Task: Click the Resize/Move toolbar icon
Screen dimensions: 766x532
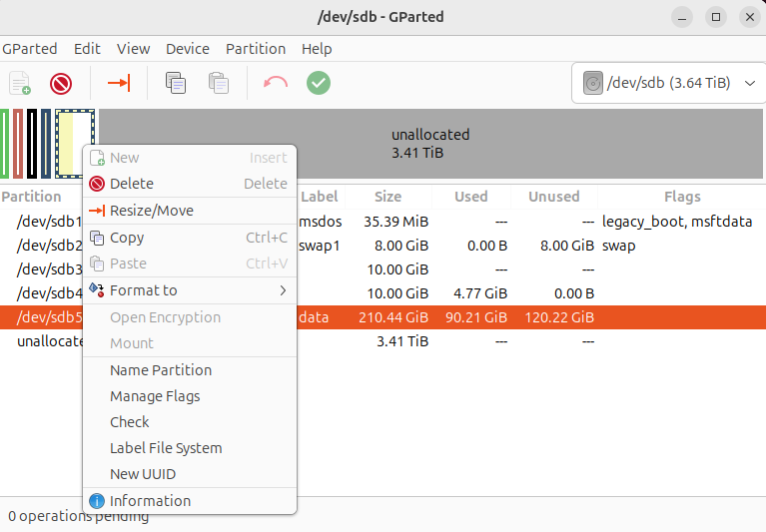Action: click(x=119, y=83)
